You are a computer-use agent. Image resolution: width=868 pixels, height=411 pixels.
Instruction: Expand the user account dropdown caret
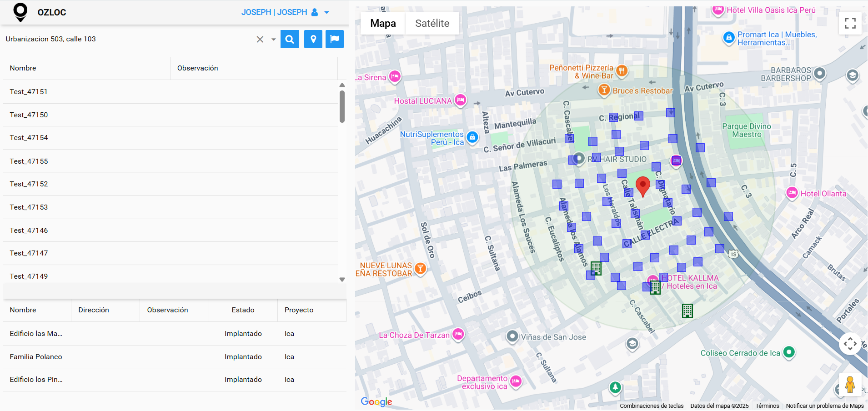click(x=326, y=13)
